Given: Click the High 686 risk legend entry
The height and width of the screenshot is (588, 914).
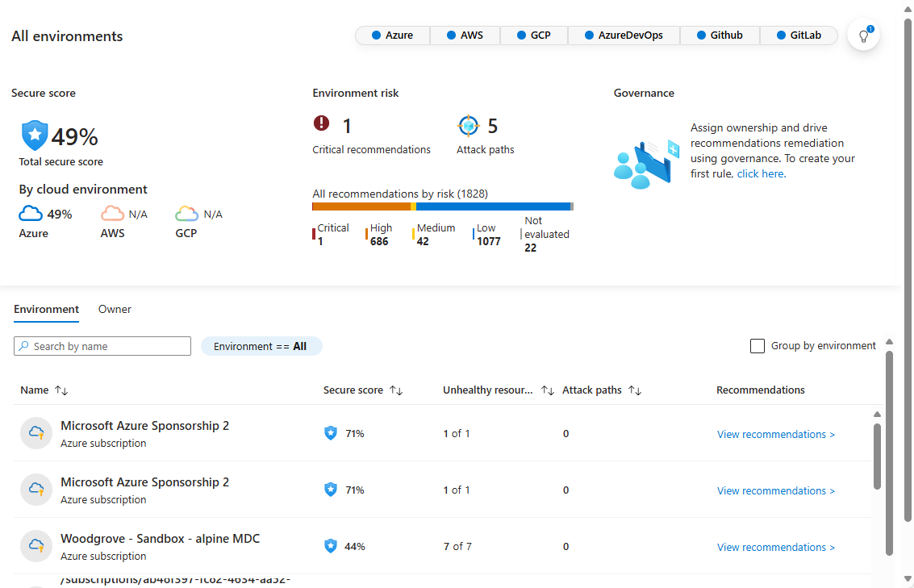Looking at the screenshot, I should (379, 234).
